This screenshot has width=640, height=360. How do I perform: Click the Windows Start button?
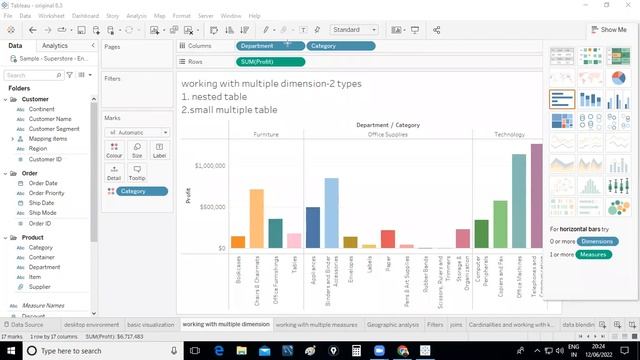[x=11, y=351]
